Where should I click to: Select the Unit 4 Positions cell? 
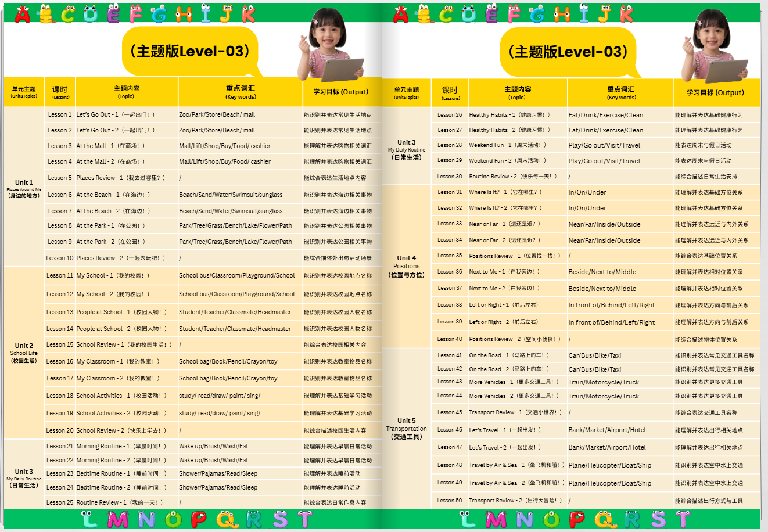point(406,266)
